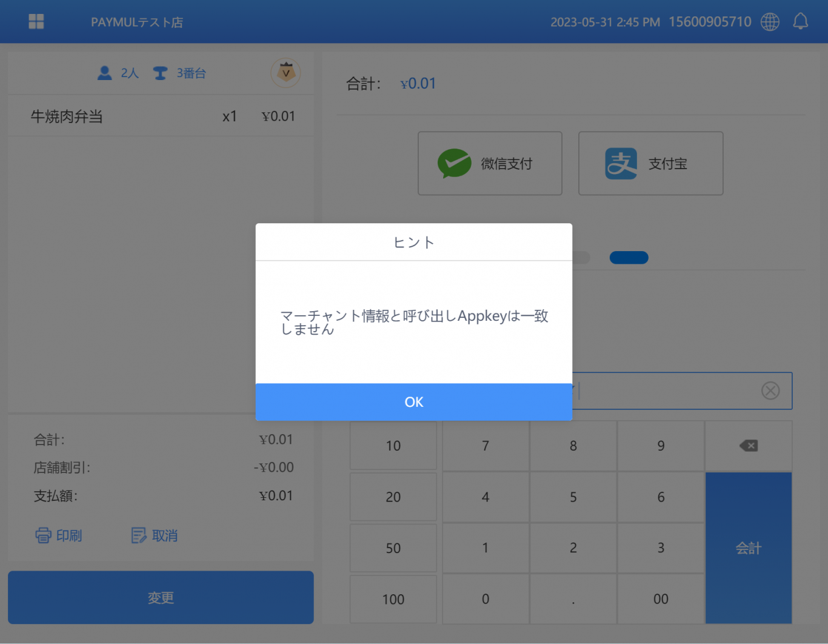828x644 pixels.
Task: Click the 3番台 table label
Action: [x=192, y=73]
